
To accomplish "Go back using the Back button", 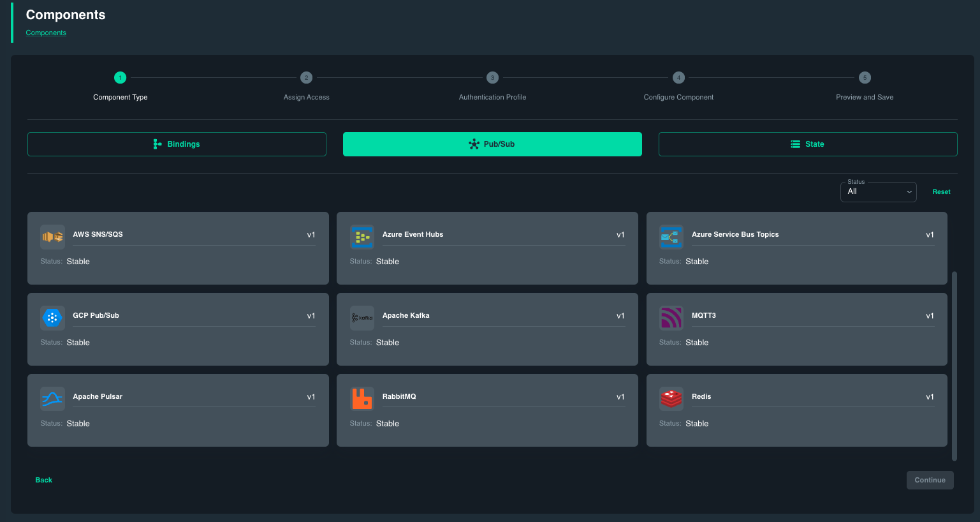I will point(44,480).
